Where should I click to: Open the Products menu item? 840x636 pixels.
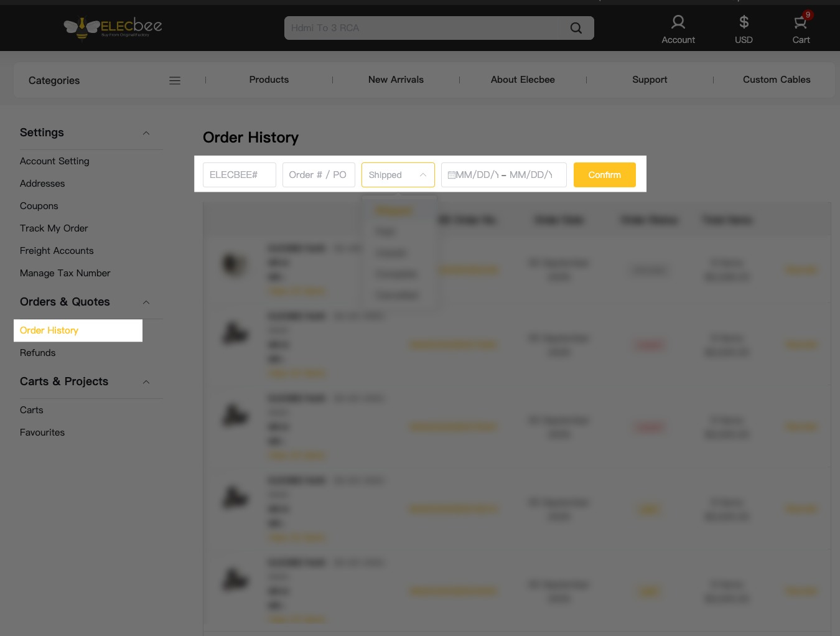click(x=269, y=80)
